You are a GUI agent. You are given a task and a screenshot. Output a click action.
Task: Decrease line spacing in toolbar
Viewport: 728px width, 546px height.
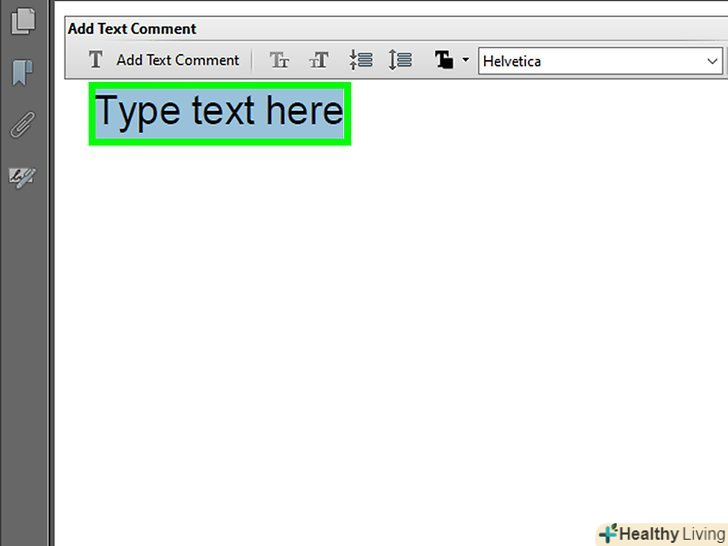click(x=361, y=60)
